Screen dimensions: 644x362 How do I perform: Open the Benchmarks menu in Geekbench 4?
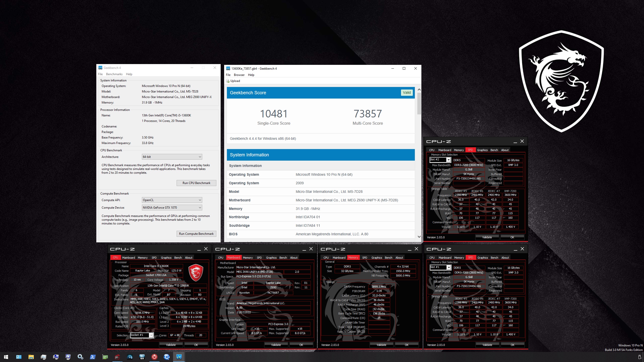click(x=114, y=74)
